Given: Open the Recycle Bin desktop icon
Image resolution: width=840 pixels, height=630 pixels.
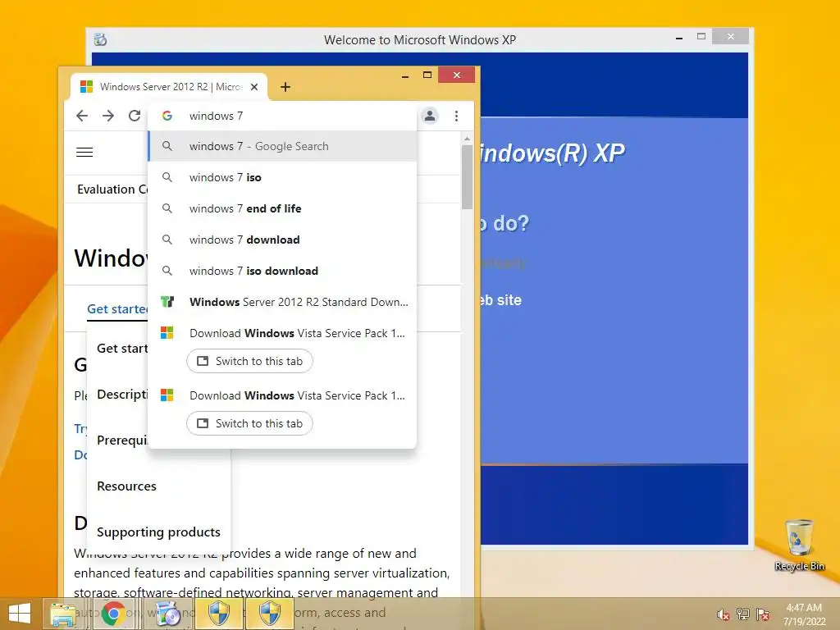Looking at the screenshot, I should click(x=799, y=545).
